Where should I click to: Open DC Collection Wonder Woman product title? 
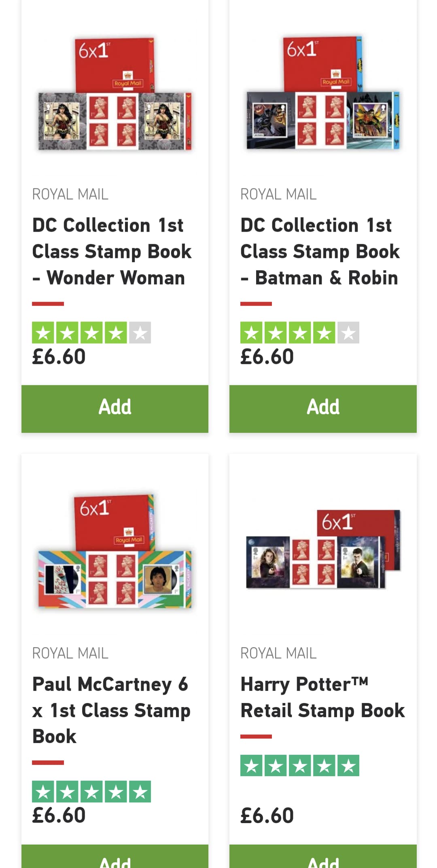[x=112, y=252]
